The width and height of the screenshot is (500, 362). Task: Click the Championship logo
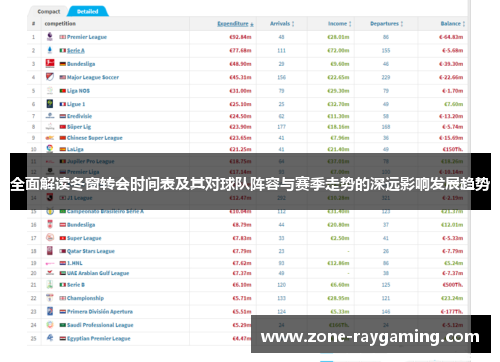tap(50, 298)
